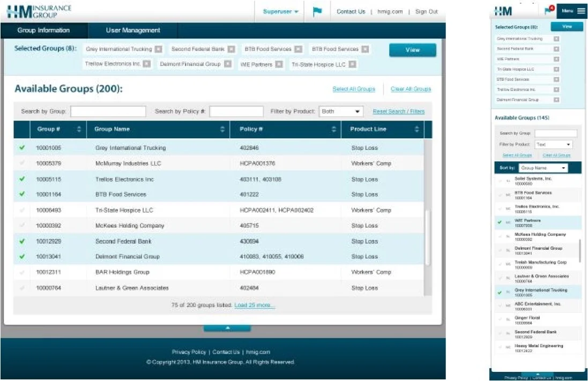Remove Tri-State Hospice LLC in mobile selected groups
This screenshot has width=588, height=381.
click(556, 69)
